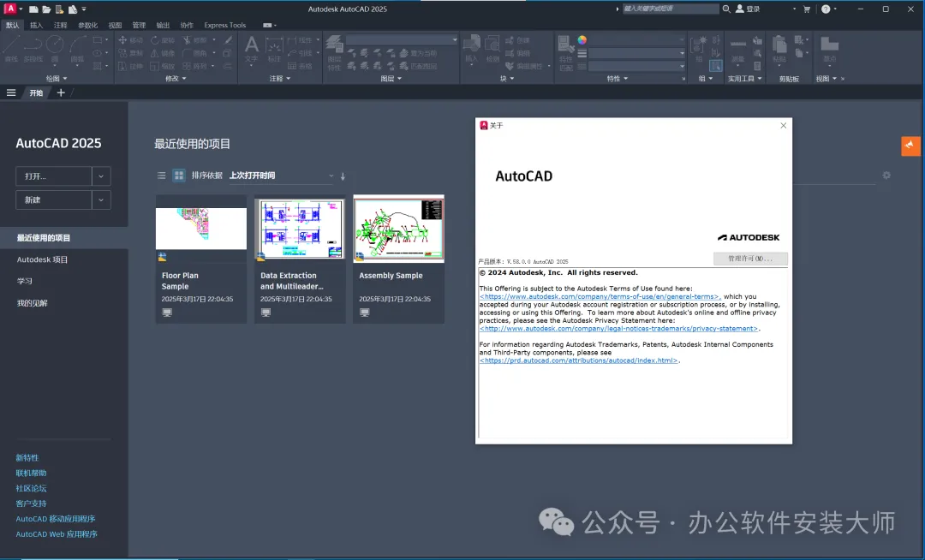925x560 pixels.
Task: Open the general-terms URL link
Action: click(x=600, y=296)
